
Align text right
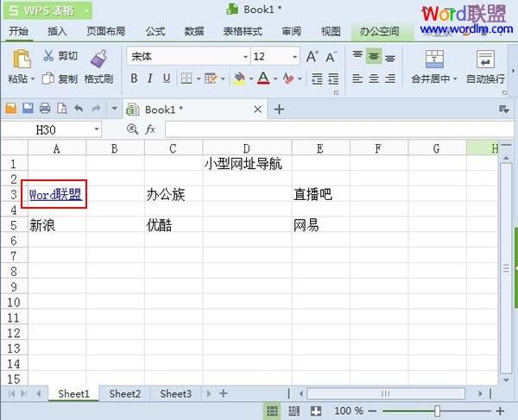click(x=390, y=78)
